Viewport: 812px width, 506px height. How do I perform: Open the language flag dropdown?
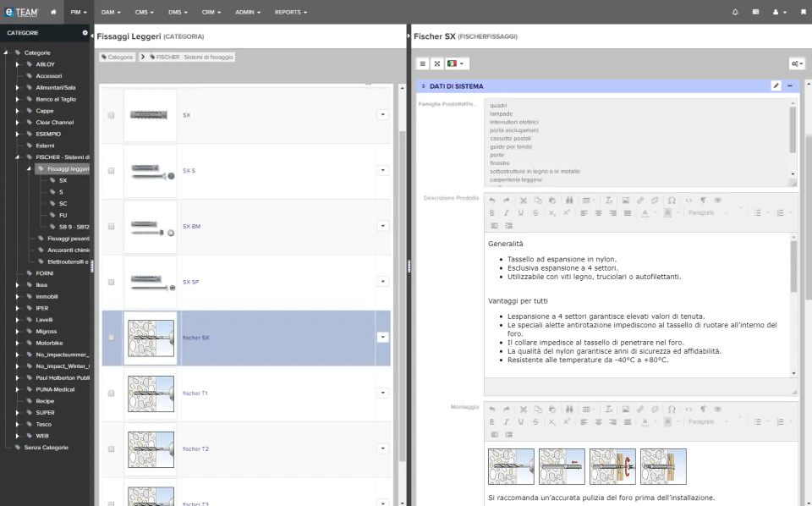454,63
